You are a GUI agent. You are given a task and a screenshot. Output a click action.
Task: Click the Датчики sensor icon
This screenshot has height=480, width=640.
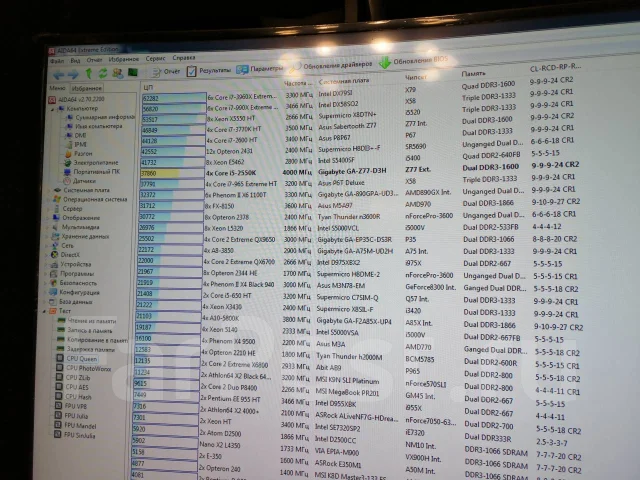pyautogui.click(x=67, y=181)
